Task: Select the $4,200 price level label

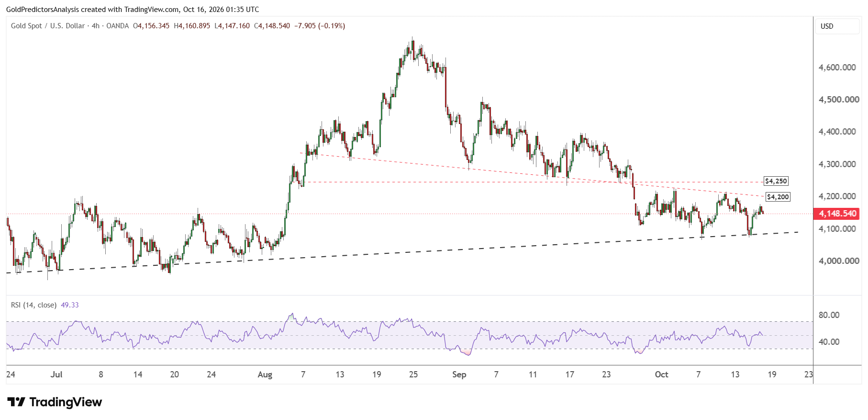Action: (778, 197)
